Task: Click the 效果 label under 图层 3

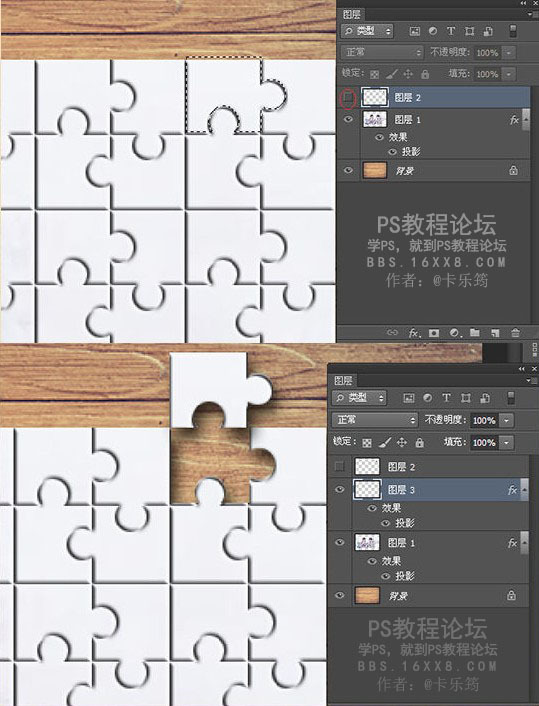Action: tap(391, 508)
